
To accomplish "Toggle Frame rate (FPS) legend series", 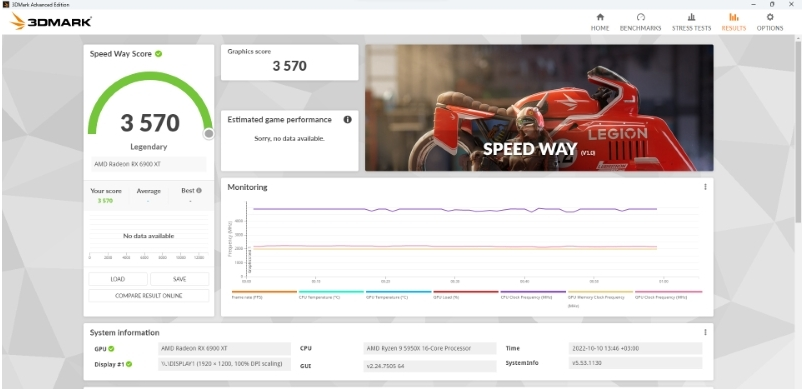I will click(264, 295).
